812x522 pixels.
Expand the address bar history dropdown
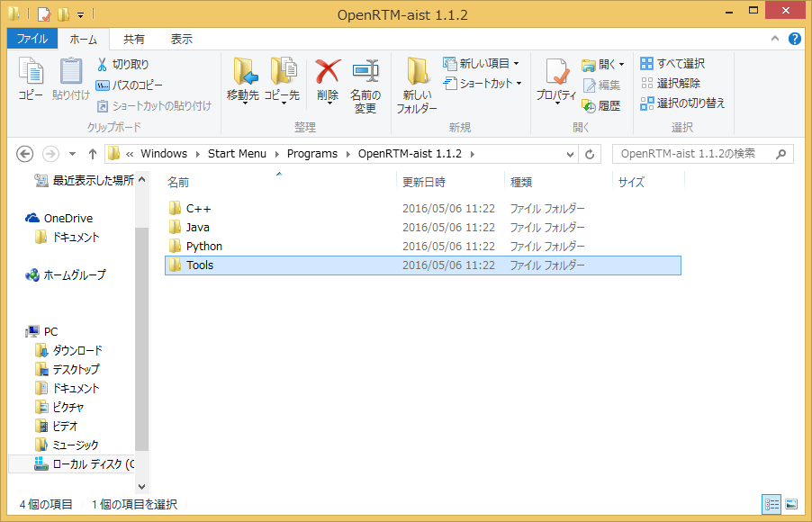tap(570, 154)
